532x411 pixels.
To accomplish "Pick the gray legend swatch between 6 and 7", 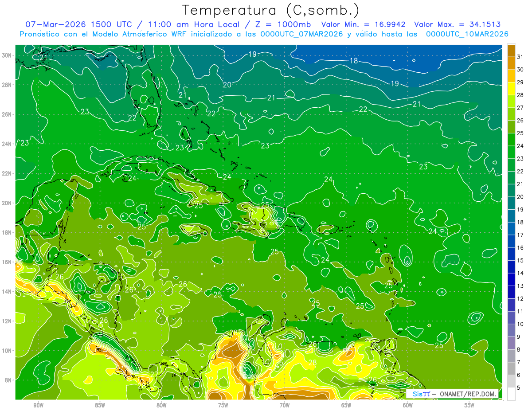I will pyautogui.click(x=511, y=368).
